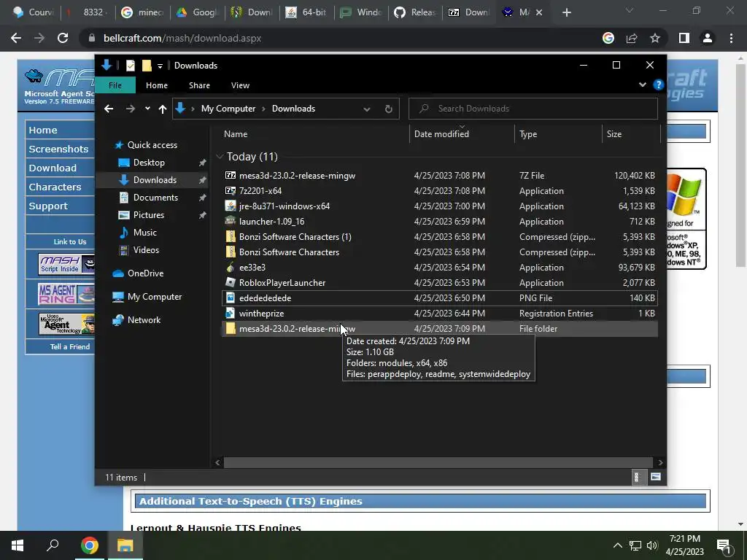Open Characters link on bellcraft page
The width and height of the screenshot is (747, 560).
point(55,187)
